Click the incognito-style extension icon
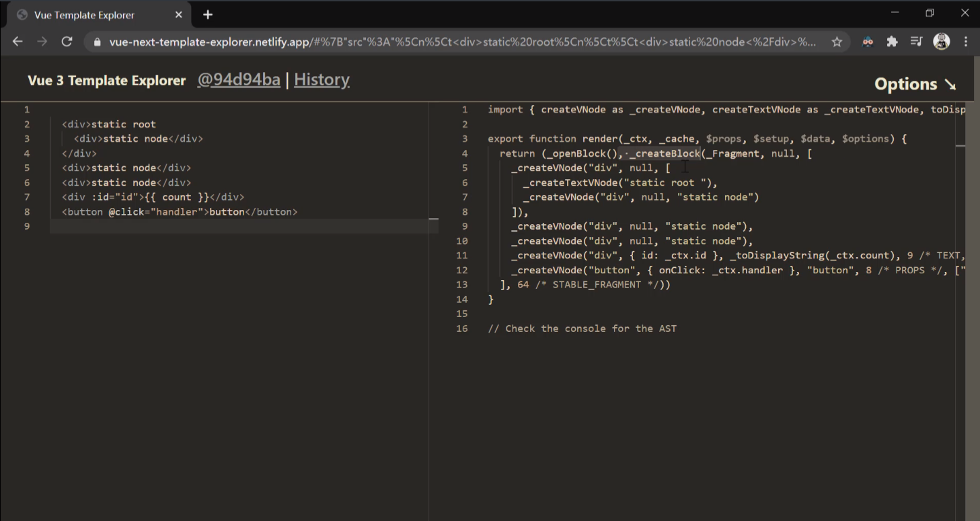 (868, 42)
